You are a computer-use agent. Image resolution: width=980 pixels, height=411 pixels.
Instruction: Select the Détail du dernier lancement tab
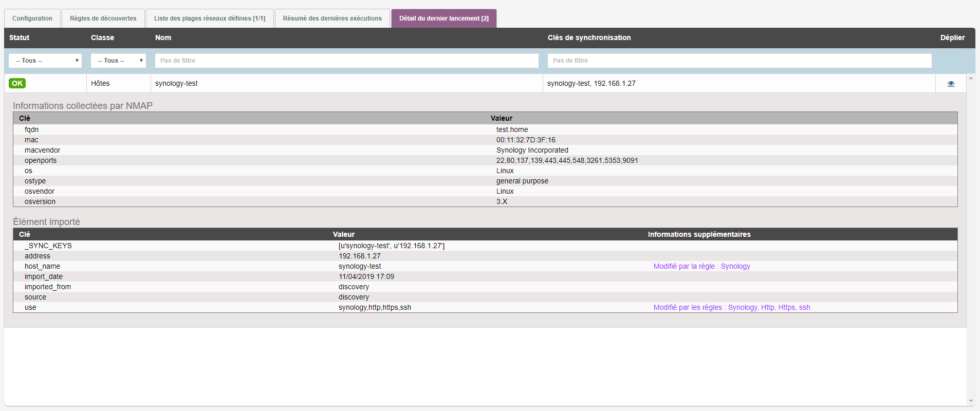coord(443,18)
